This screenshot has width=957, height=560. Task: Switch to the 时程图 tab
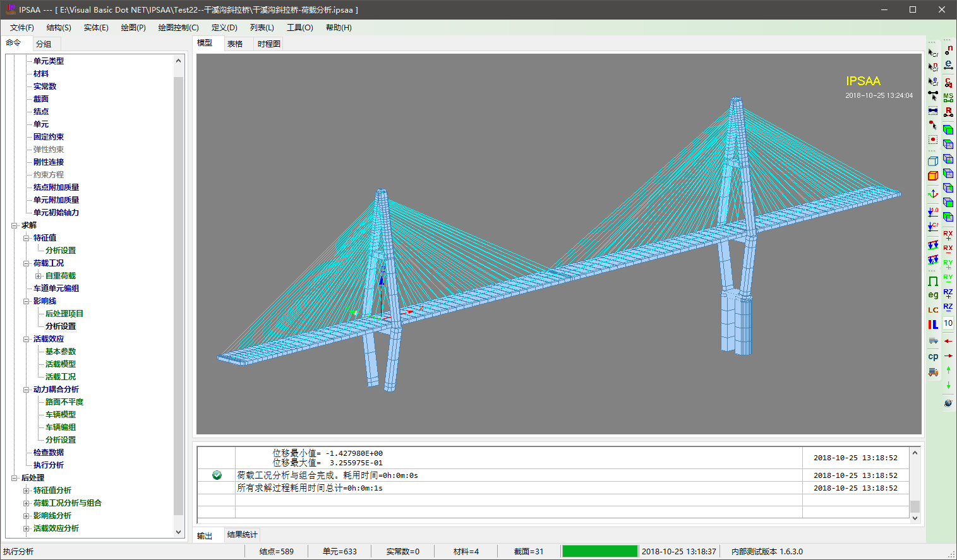pos(268,44)
